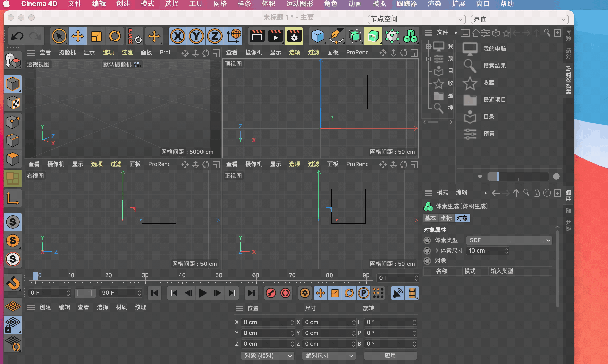Open 摄像机 menu in perspective viewport
This screenshot has height=364, width=608.
pos(67,52)
